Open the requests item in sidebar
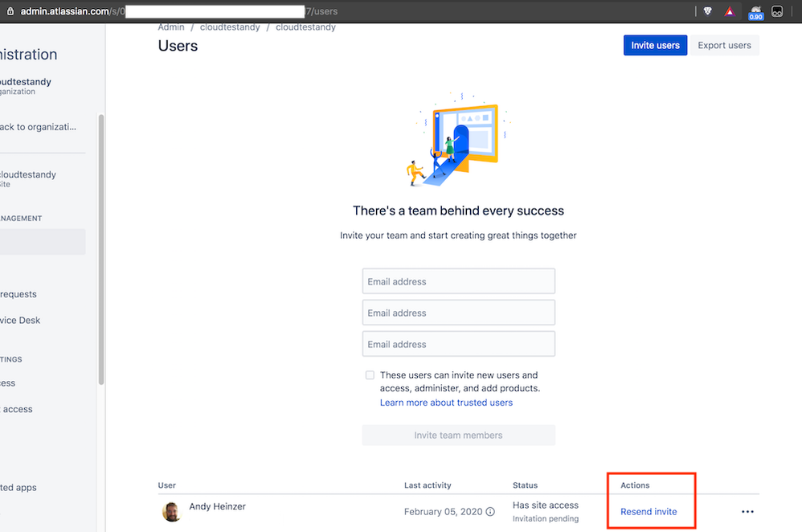 (18, 294)
